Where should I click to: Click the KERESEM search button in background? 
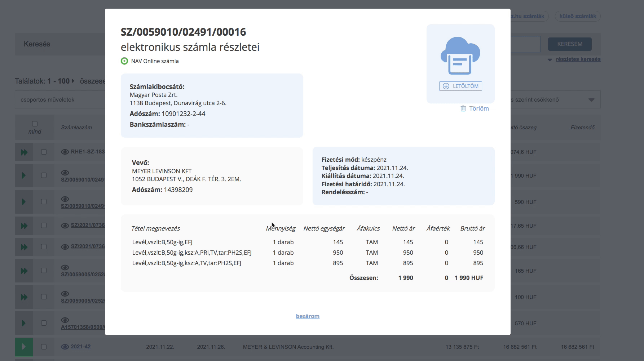click(x=570, y=44)
